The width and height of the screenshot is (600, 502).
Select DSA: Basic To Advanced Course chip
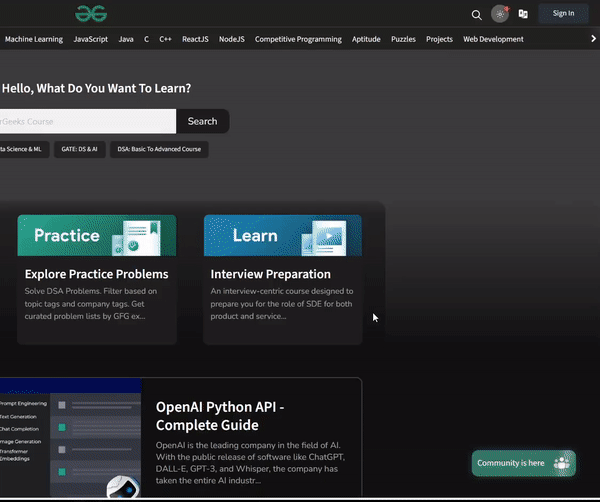(159, 149)
